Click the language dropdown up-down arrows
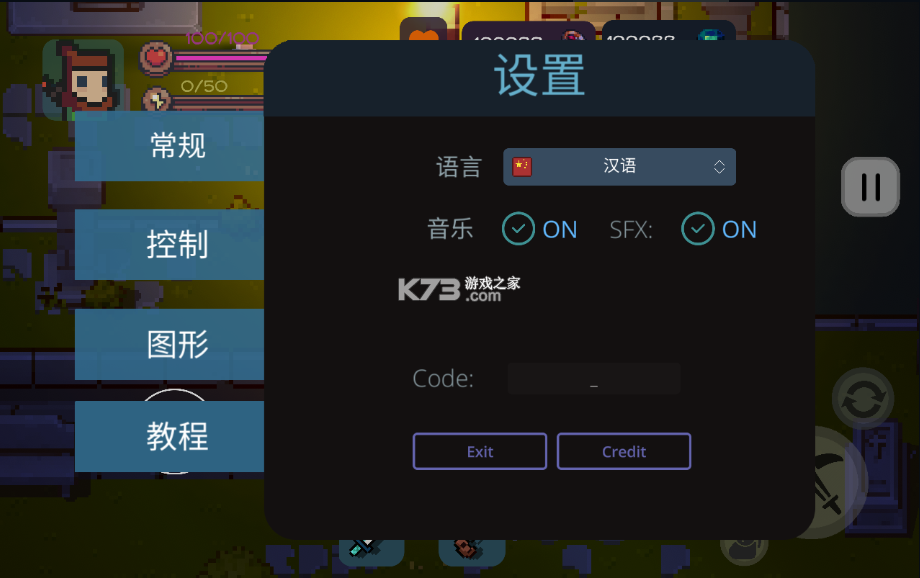The width and height of the screenshot is (920, 578). 719,167
